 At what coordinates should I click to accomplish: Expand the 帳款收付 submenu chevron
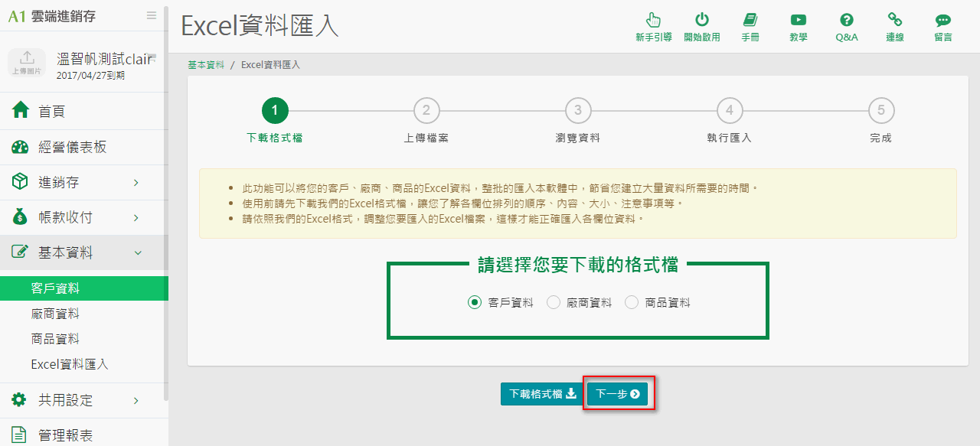click(136, 217)
